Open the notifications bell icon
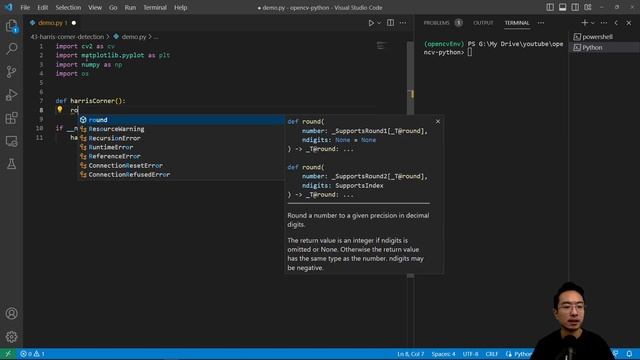Image resolution: width=640 pixels, height=360 pixels. (x=629, y=354)
